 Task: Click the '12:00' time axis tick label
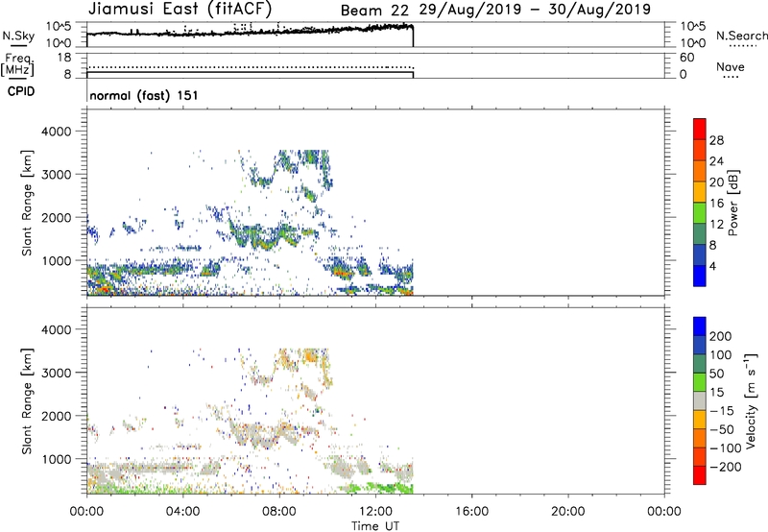pos(375,512)
